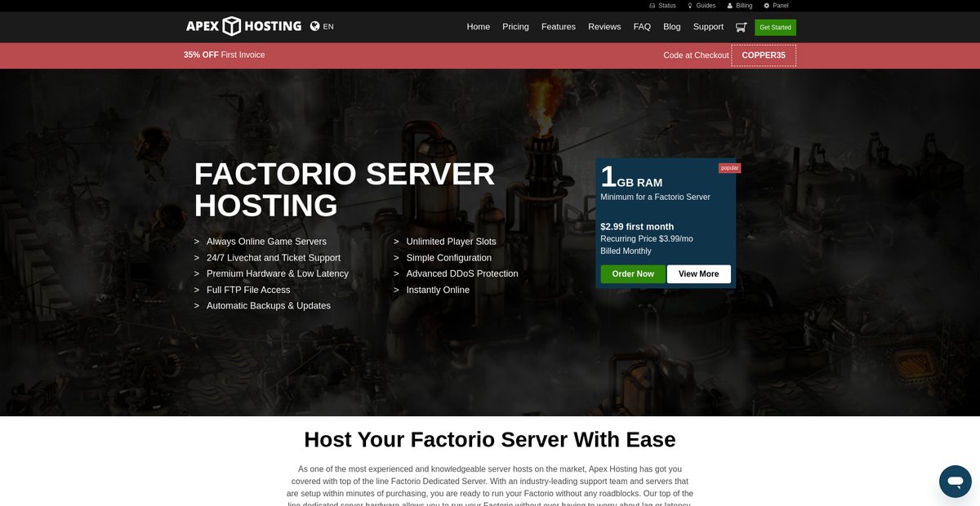Open the Support menu item

708,27
